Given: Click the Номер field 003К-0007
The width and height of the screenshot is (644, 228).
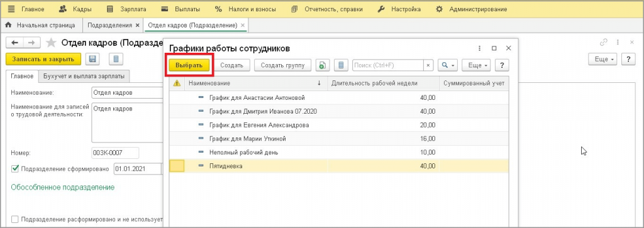Looking at the screenshot, I should (115, 153).
